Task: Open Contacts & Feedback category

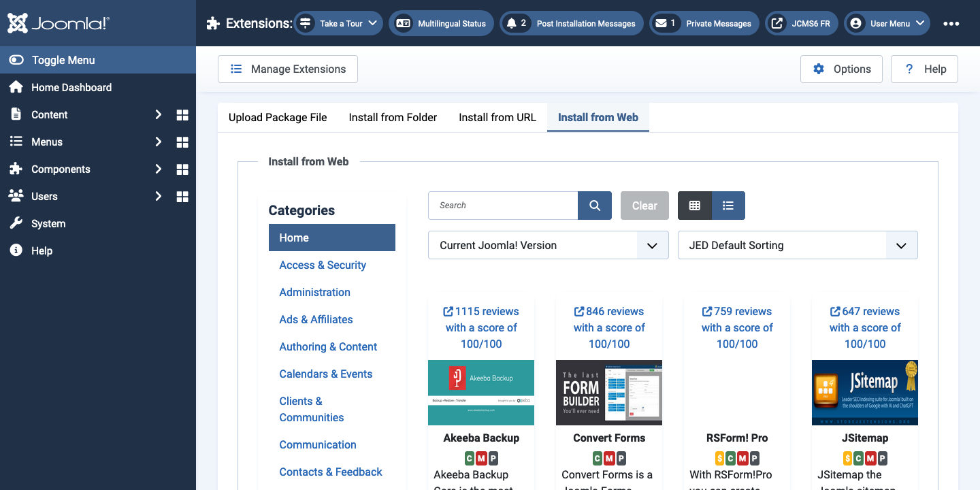Action: click(x=331, y=472)
